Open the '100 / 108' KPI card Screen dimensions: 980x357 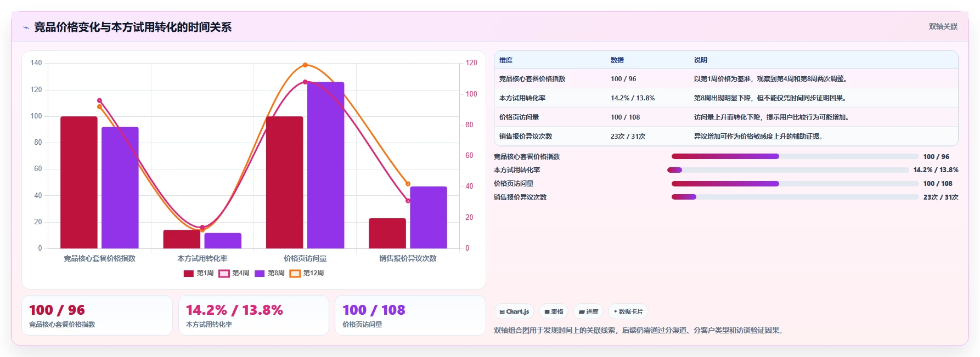click(x=410, y=315)
